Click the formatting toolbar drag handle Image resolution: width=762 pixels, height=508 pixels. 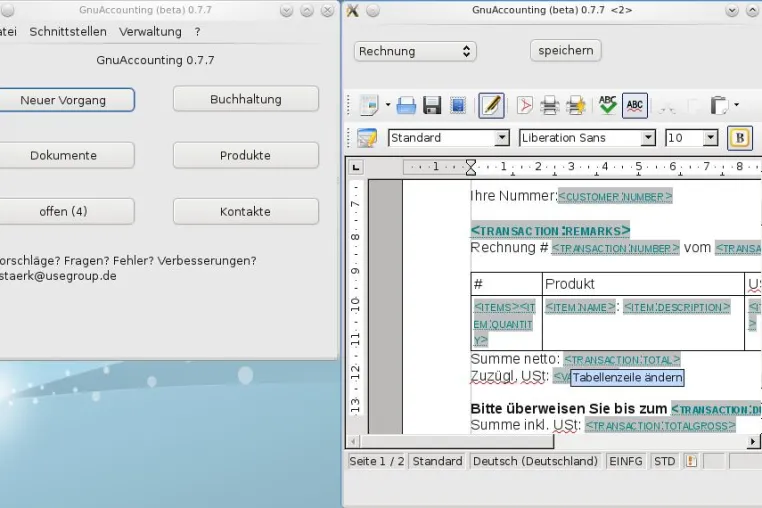point(349,138)
